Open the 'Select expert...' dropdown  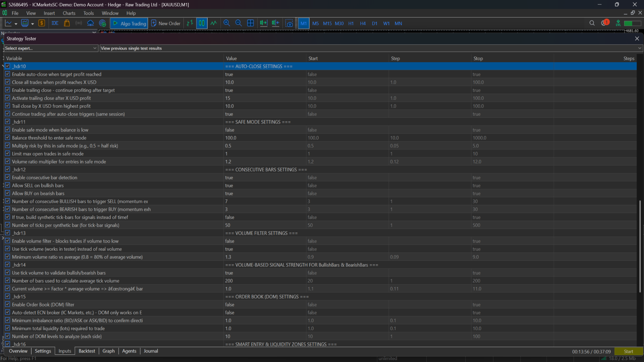click(51, 48)
